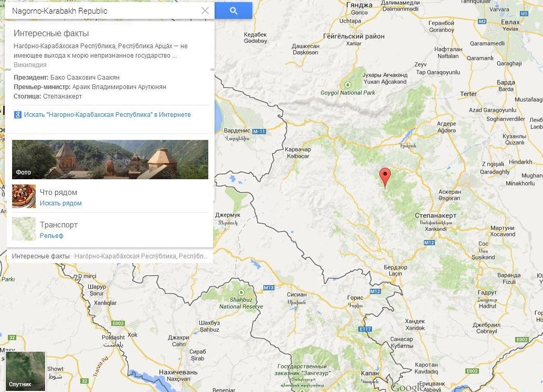
Task: Switch to Спутник satellite view
Action: (25, 371)
